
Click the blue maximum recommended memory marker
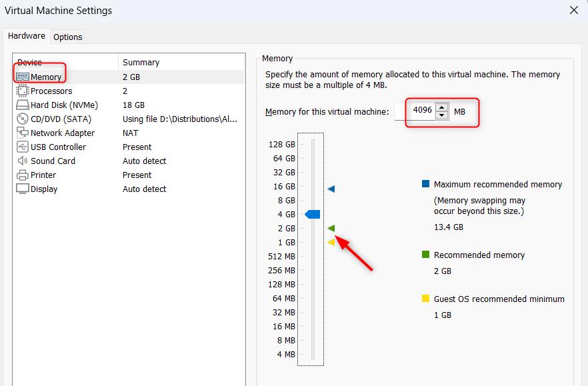coord(331,189)
